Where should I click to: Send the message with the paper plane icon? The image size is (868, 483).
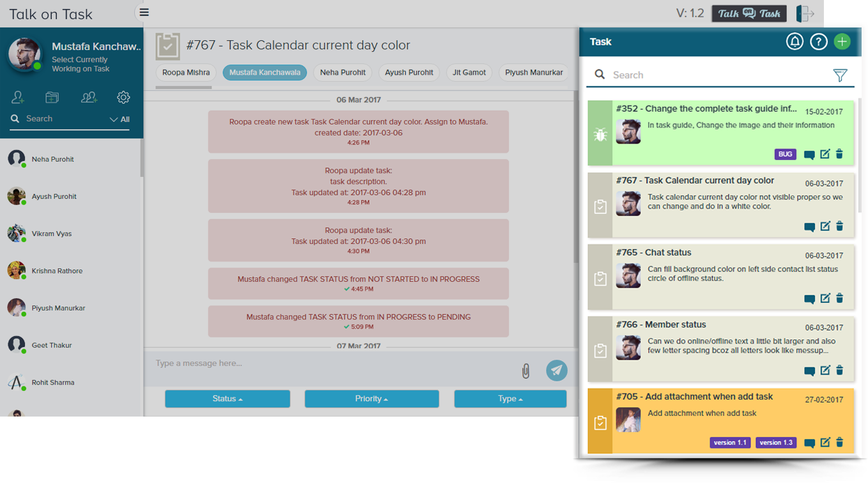point(556,371)
